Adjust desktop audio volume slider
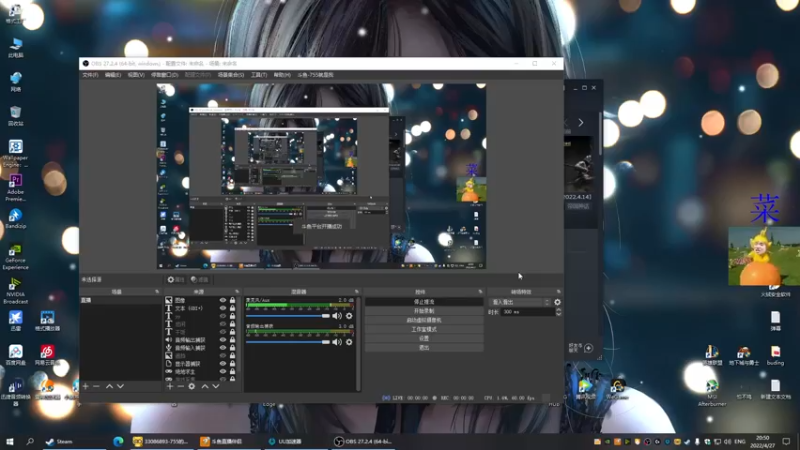 (288, 342)
